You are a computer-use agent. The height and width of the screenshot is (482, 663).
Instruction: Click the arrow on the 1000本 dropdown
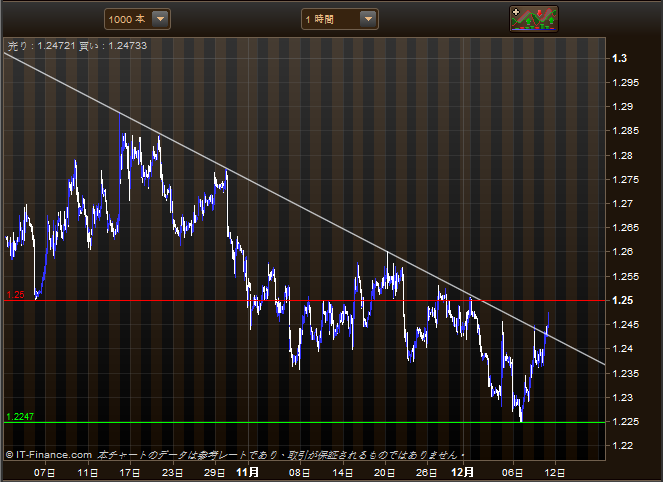tap(160, 19)
